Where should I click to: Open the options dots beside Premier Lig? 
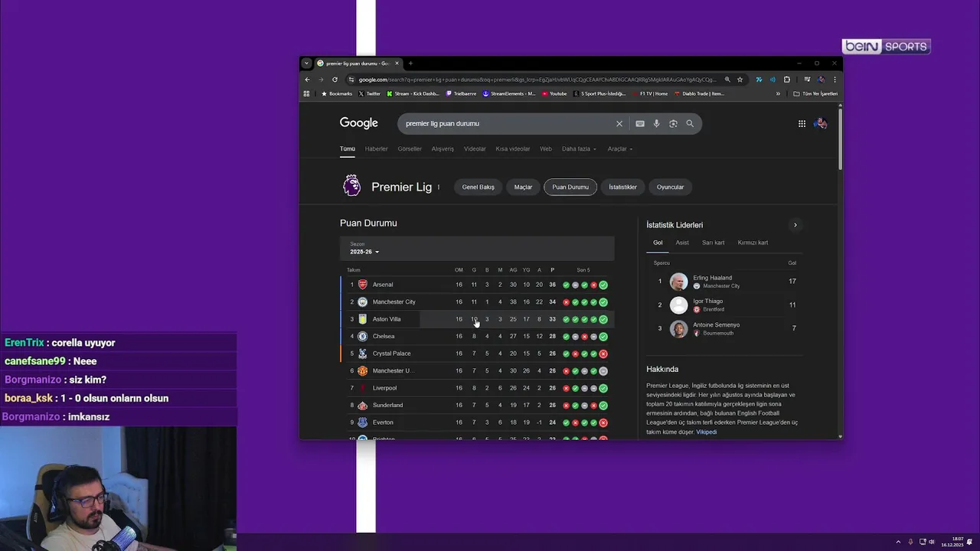tap(439, 187)
